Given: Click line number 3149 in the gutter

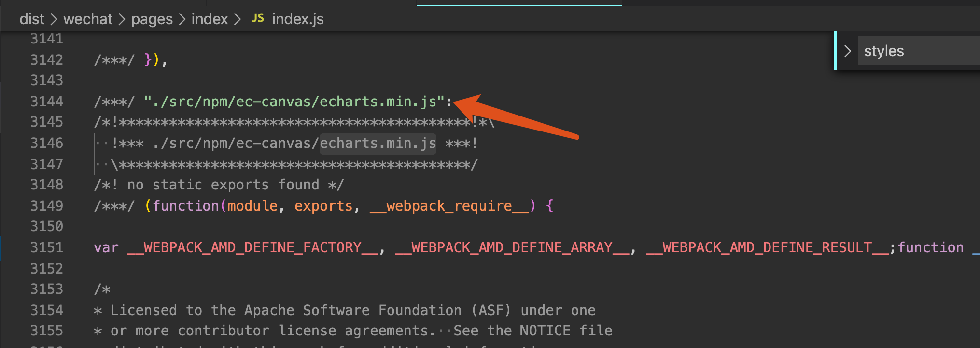Looking at the screenshot, I should (x=47, y=206).
